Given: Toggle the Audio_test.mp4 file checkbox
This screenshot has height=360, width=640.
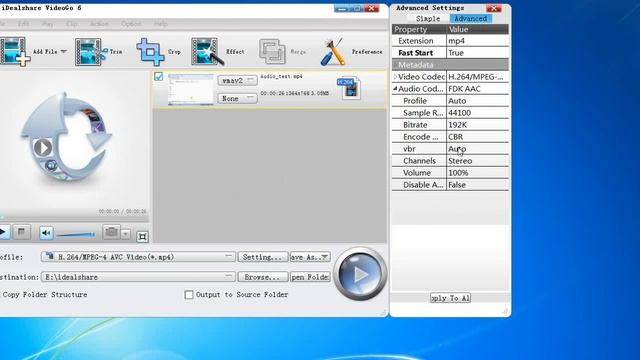Looking at the screenshot, I should click(158, 76).
